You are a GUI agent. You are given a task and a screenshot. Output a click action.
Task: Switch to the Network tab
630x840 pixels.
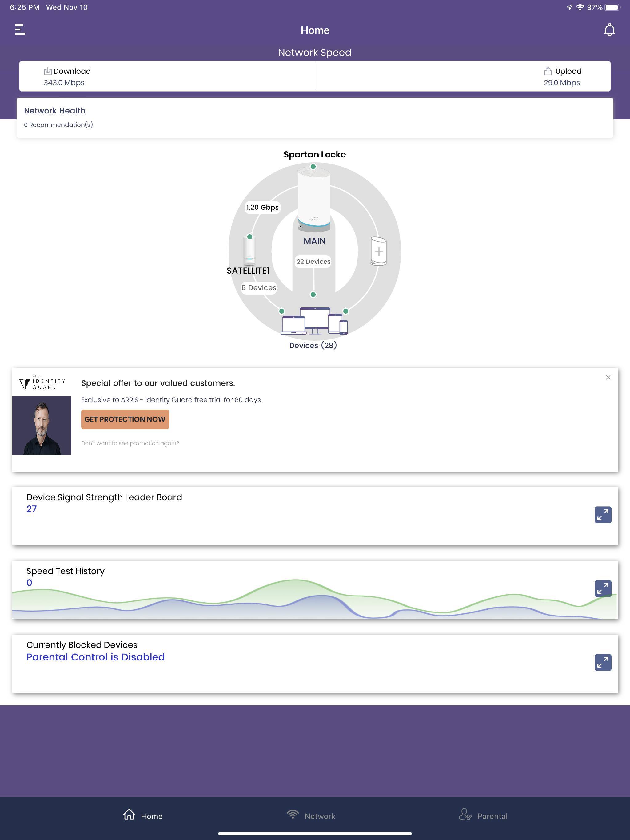coord(311,816)
